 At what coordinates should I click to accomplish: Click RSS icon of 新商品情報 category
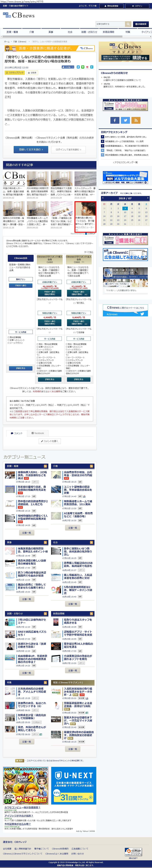(91, 614)
